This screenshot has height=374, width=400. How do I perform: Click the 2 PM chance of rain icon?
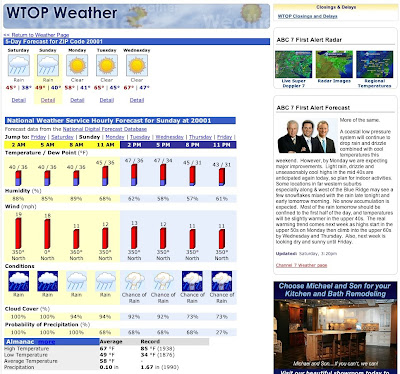point(134,281)
